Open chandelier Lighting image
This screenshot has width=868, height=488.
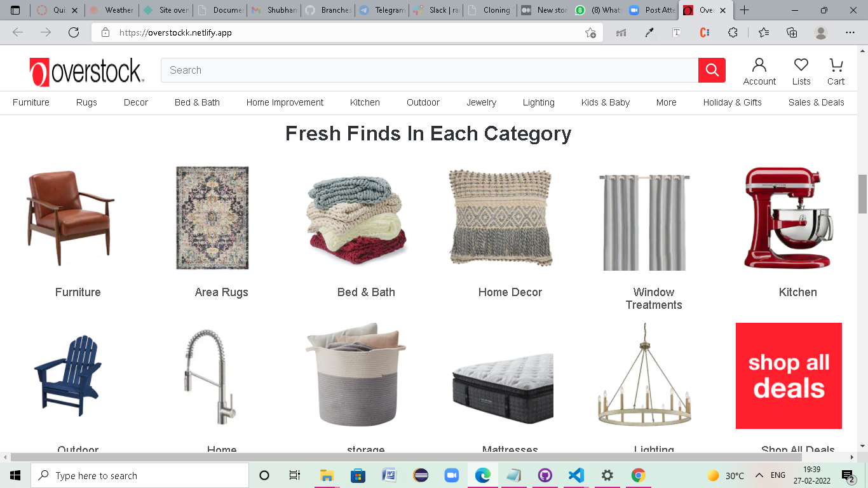click(645, 375)
